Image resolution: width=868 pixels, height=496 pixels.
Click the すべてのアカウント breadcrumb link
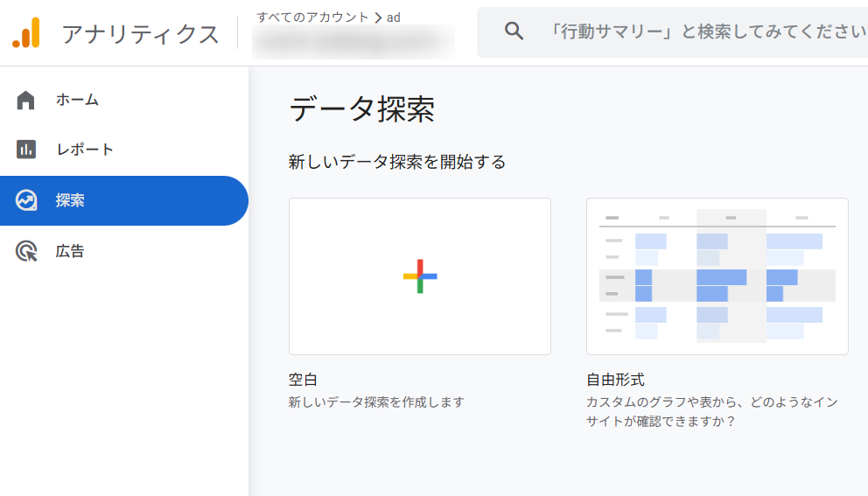point(312,17)
